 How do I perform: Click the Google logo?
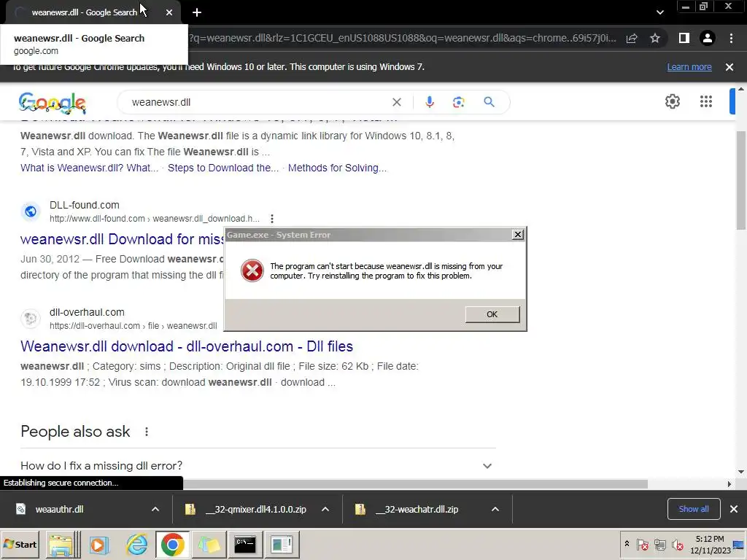[x=53, y=102]
